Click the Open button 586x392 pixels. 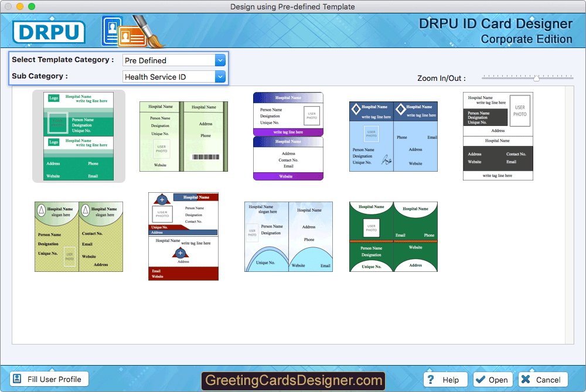tap(494, 380)
